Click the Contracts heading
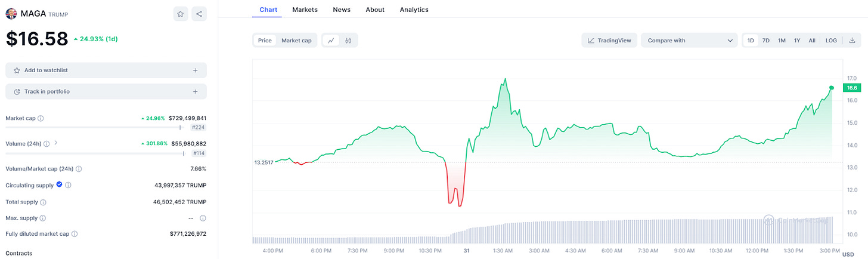Image resolution: width=868 pixels, height=259 pixels. 19,254
